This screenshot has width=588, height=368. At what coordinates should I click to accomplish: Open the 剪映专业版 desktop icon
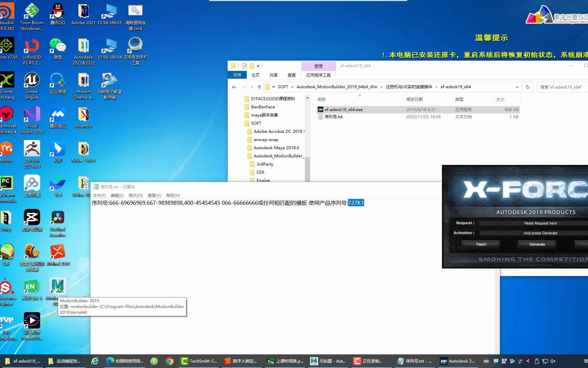tap(32, 220)
